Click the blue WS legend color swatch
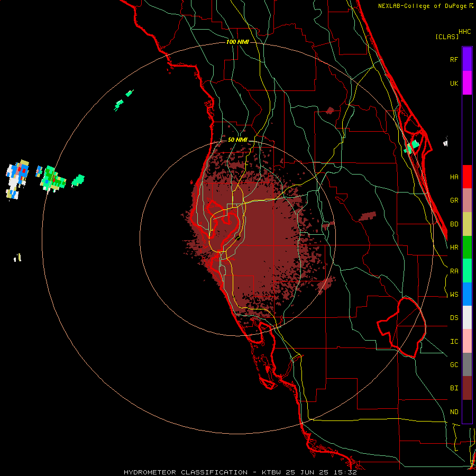The height and width of the screenshot is (476, 476). click(467, 294)
